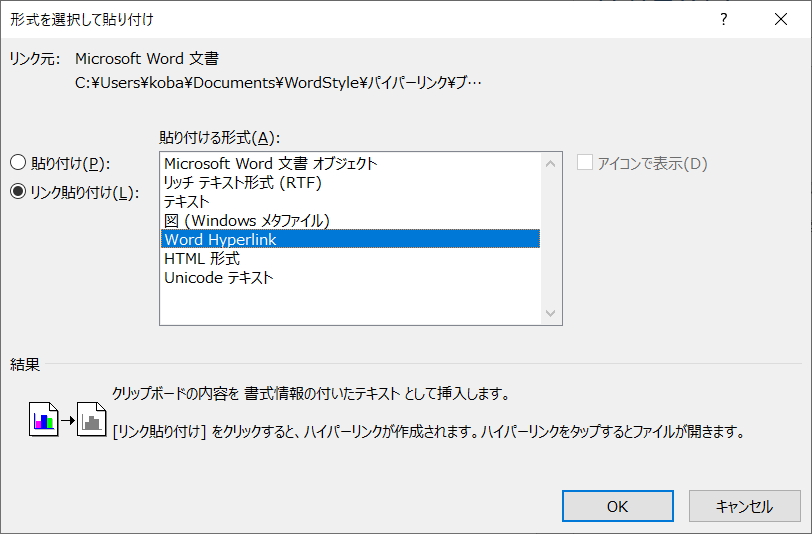Select Unicode テキスト format
Viewport: 812px width, 534px height.
point(218,277)
